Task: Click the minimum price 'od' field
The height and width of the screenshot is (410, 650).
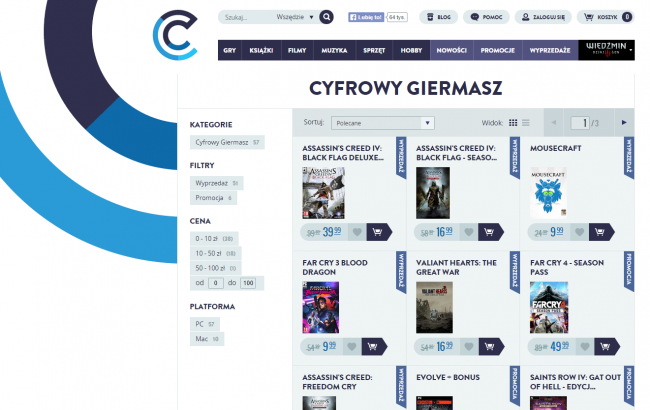Action: click(216, 283)
